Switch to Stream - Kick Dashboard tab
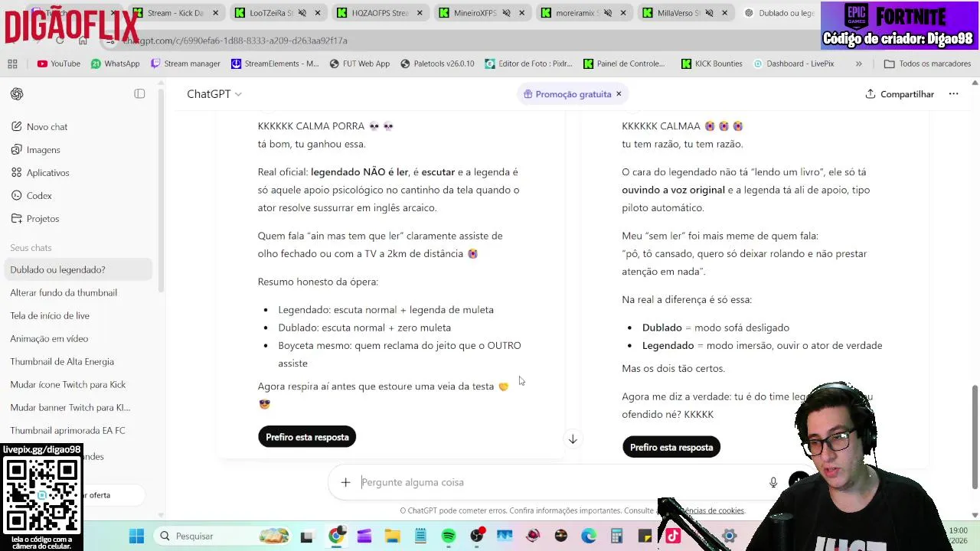Screen dimensions: 980x551 (175, 13)
